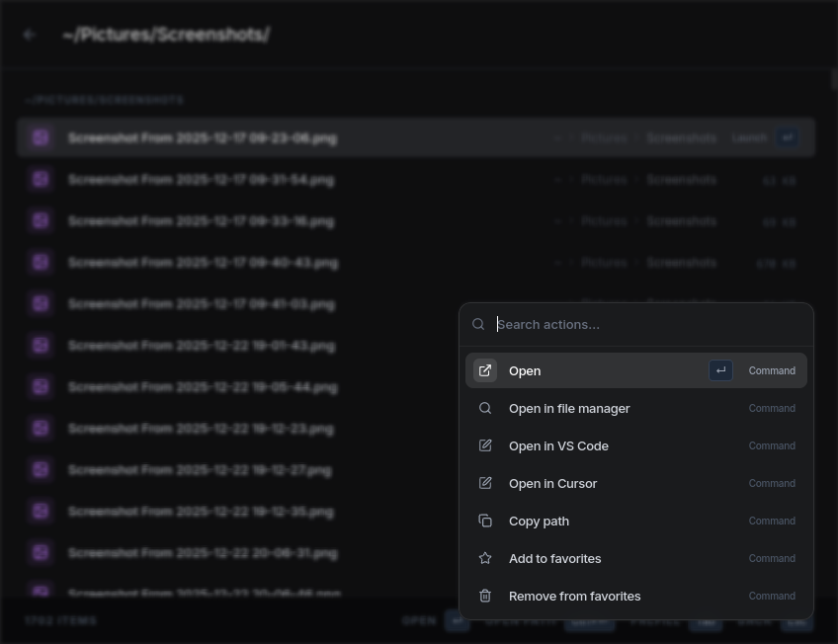Screen dimensions: 838x644
Task: Click image icon of 09-33-16.png row
Action: (x=41, y=221)
